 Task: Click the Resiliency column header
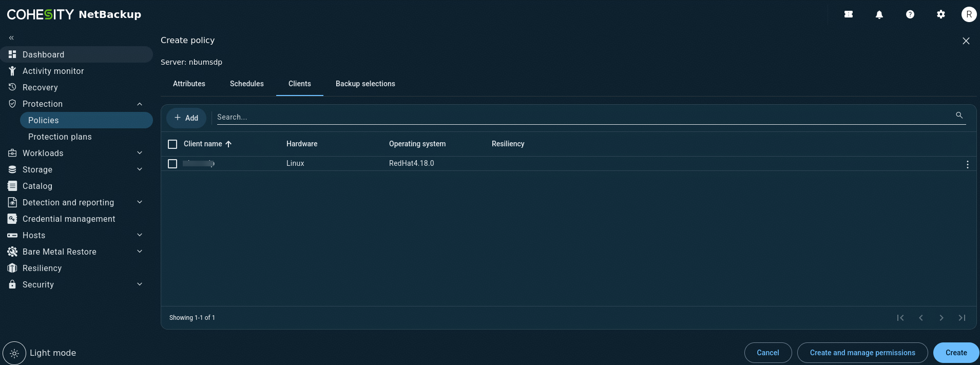click(x=508, y=144)
